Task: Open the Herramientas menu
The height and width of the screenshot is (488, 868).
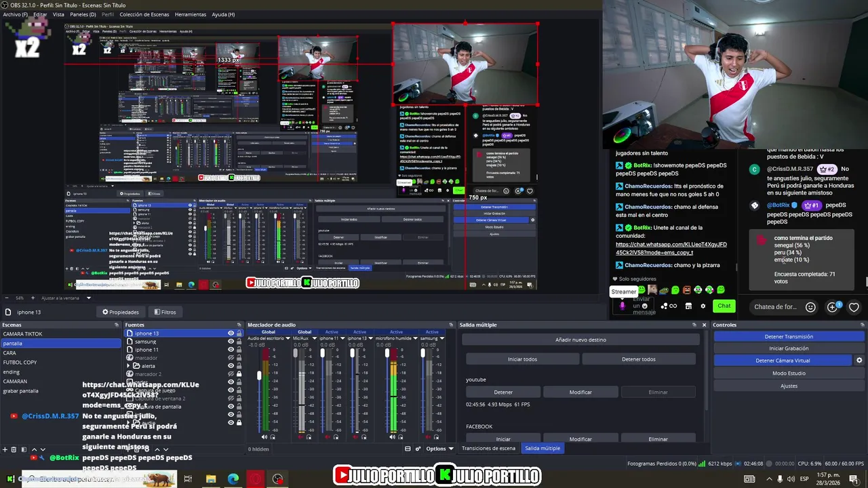Action: point(191,14)
